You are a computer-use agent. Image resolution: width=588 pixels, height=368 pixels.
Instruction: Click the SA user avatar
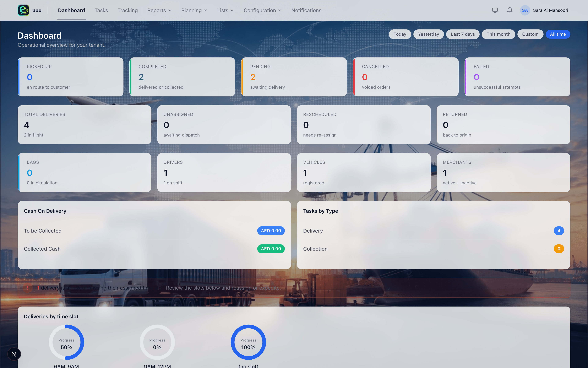click(x=525, y=10)
